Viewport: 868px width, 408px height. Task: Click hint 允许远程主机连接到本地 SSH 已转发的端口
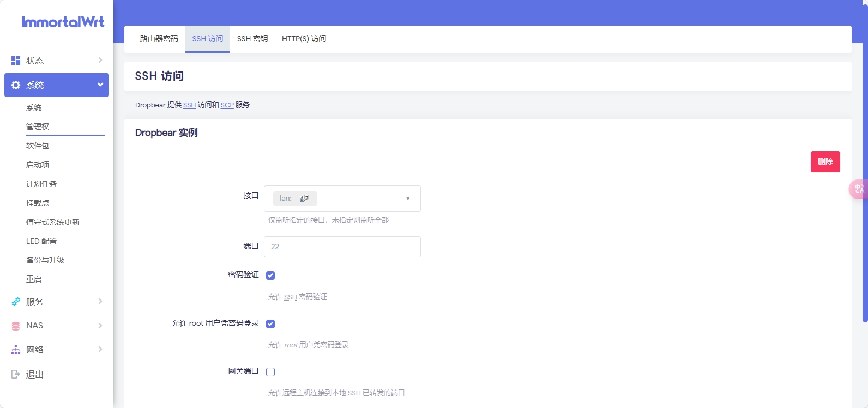coord(336,393)
